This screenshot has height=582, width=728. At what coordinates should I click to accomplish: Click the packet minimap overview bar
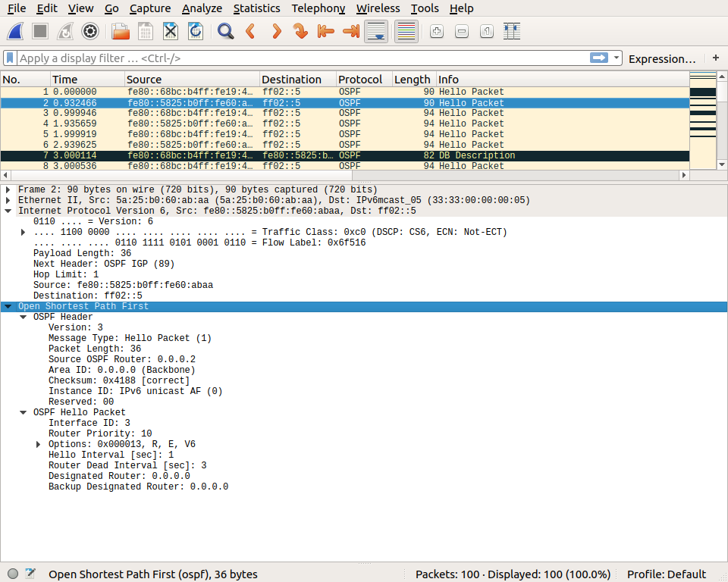tap(703, 120)
